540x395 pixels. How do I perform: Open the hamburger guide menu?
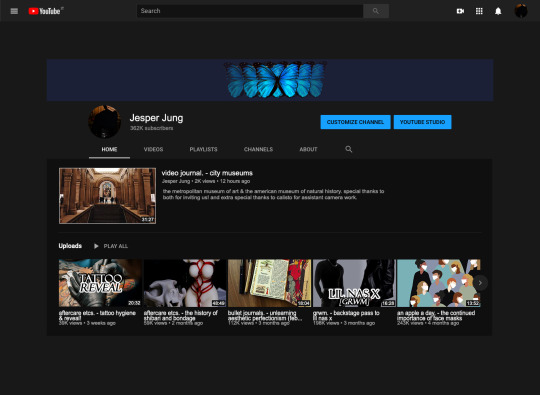[x=14, y=11]
